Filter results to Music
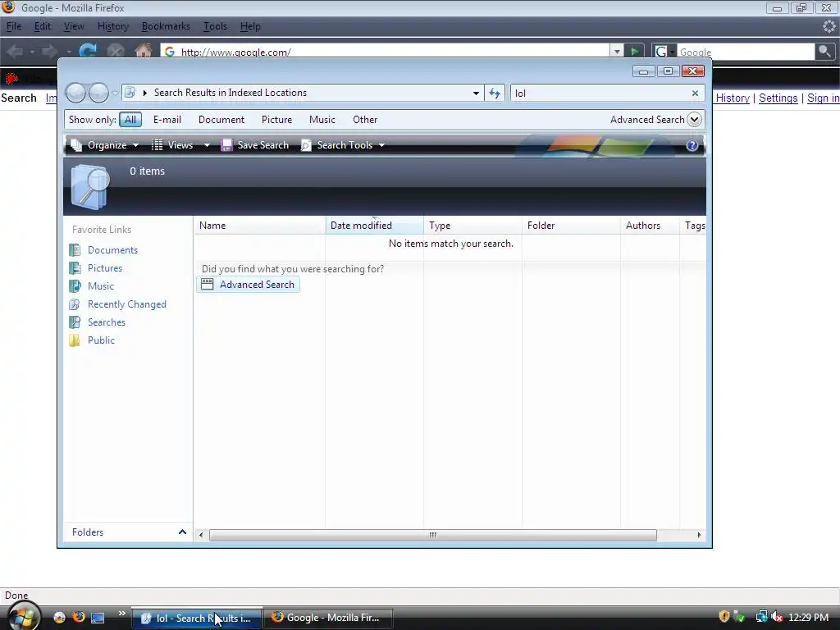 pyautogui.click(x=322, y=120)
